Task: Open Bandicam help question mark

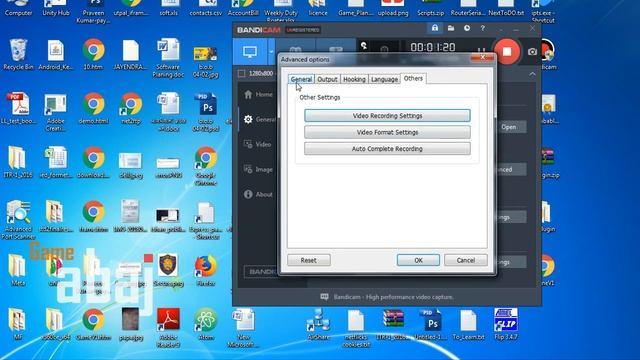Action: tap(482, 28)
